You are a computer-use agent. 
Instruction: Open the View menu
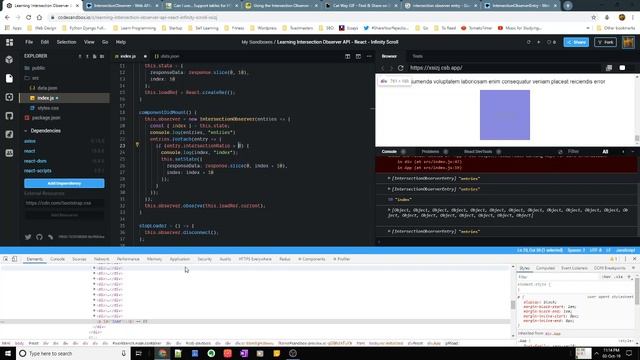click(x=89, y=42)
